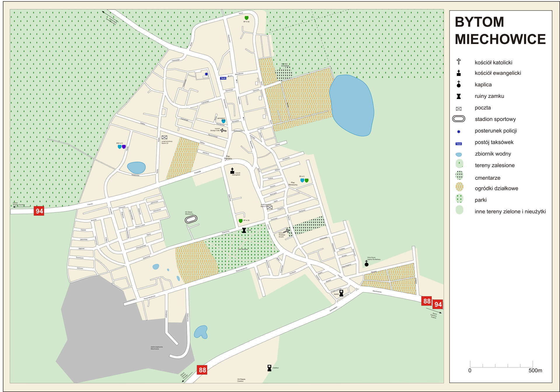Click the Carefour fuel station icon
Image resolution: width=560 pixels, height=392 pixels.
point(269,368)
